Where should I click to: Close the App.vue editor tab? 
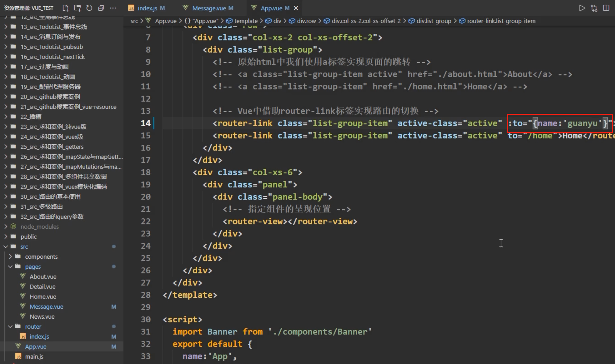click(296, 8)
